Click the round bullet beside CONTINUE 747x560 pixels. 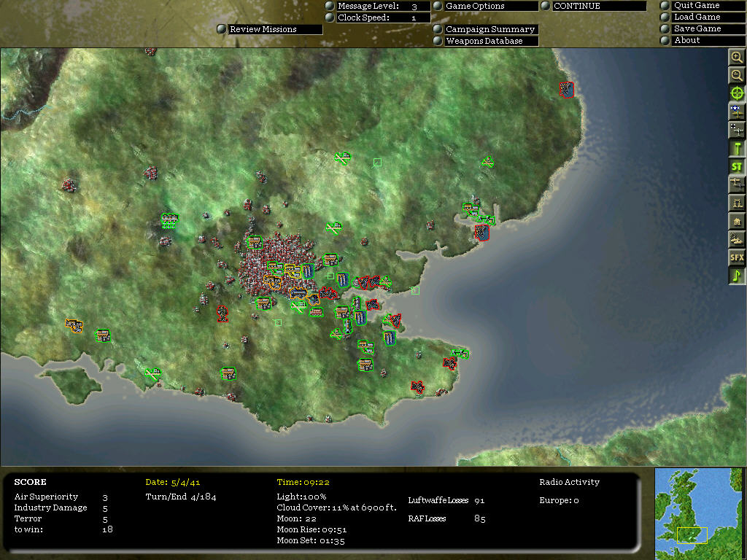tap(546, 6)
